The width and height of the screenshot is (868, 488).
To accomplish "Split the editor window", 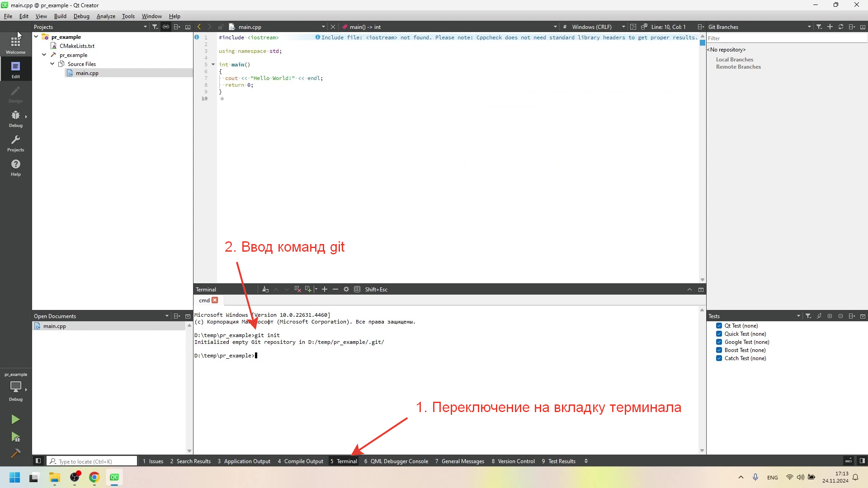I will pos(701,27).
